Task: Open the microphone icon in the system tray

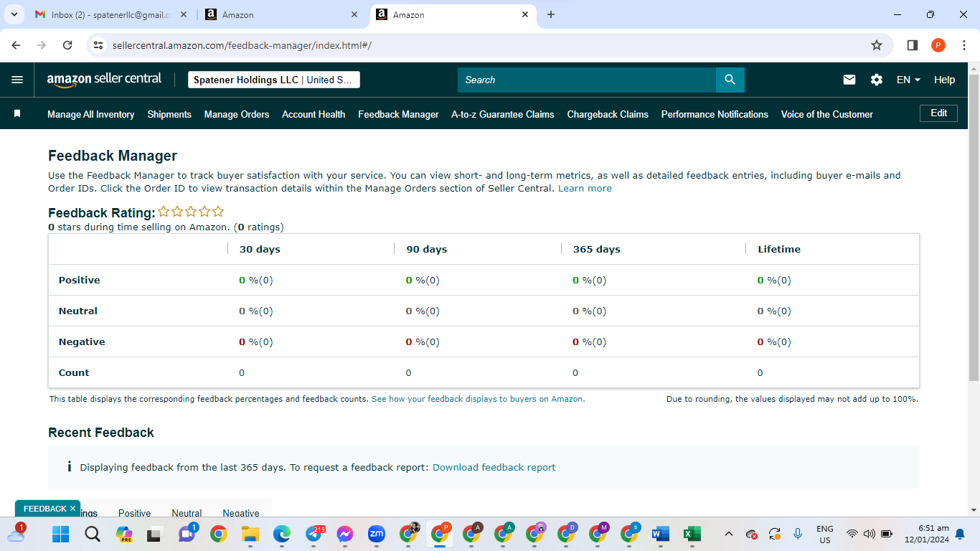Action: click(x=798, y=534)
